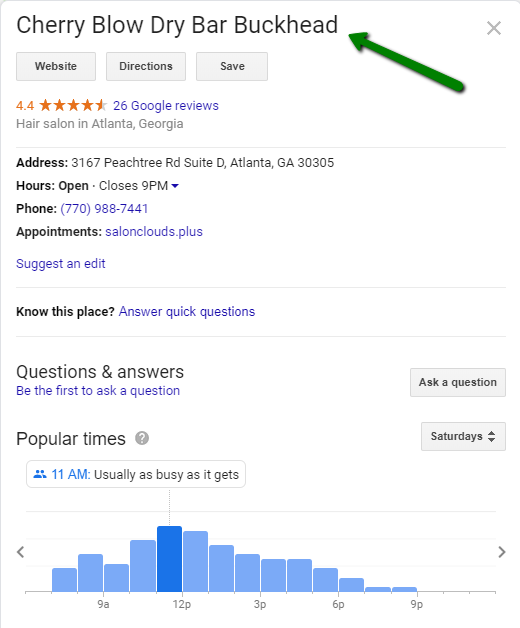Open the 26 Google reviews link

(166, 105)
